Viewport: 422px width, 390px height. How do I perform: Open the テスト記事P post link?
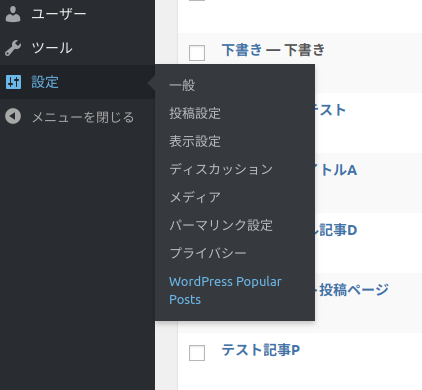pyautogui.click(x=261, y=350)
